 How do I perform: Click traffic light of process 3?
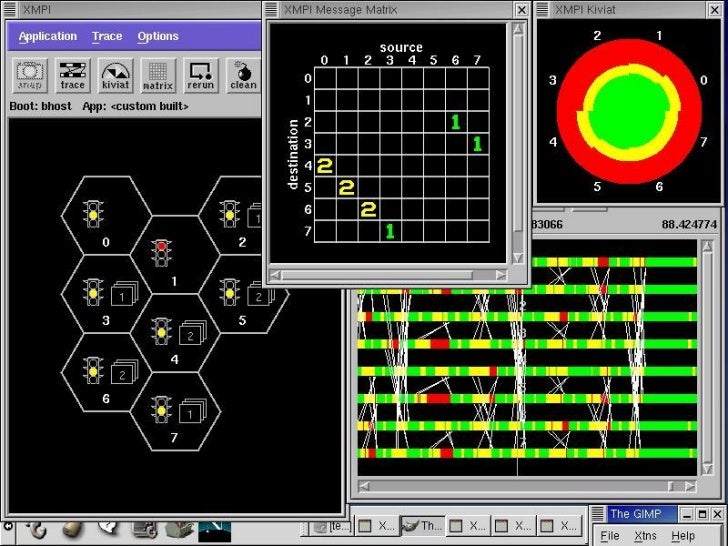93,292
